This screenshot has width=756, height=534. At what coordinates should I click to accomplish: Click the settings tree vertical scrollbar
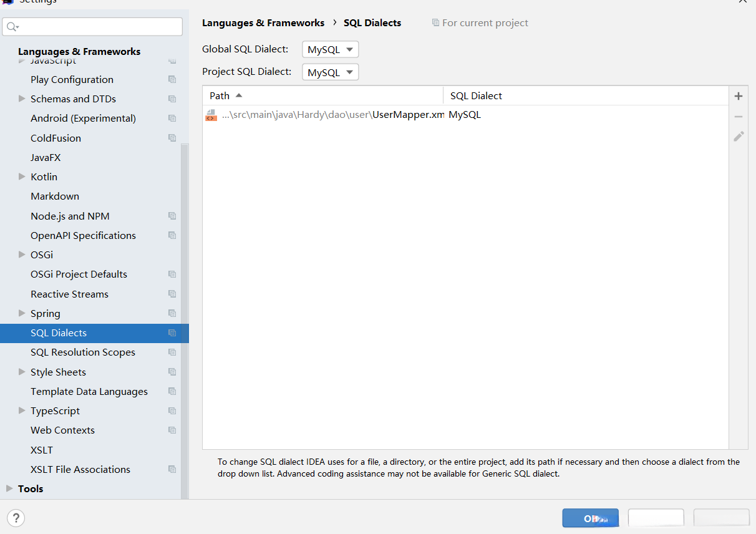click(185, 321)
